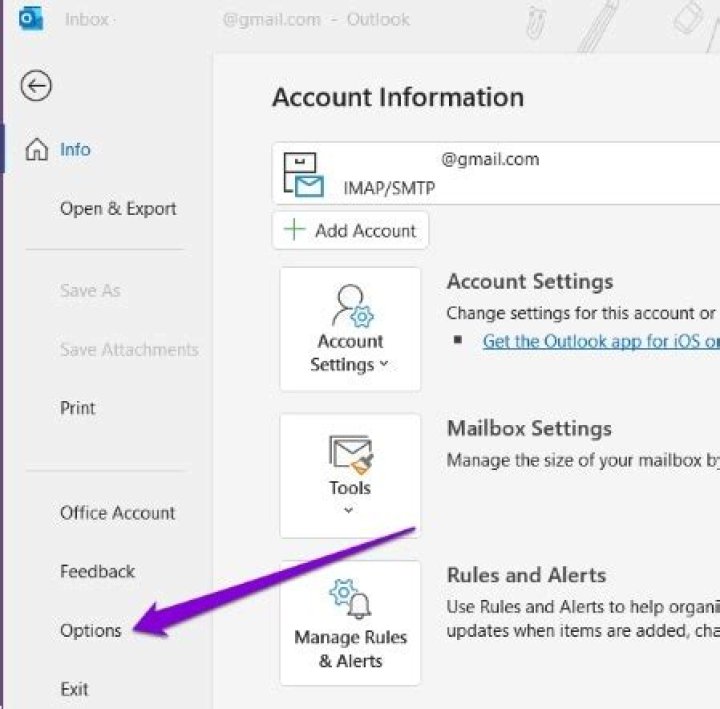The height and width of the screenshot is (709, 720).
Task: Follow the Get the Outlook app link
Action: coord(600,341)
